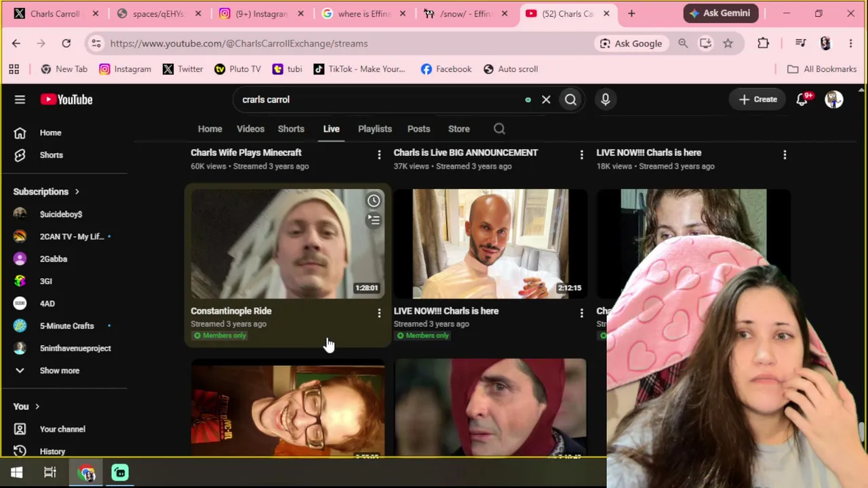Open options for Charls is Live BIG ANNOUNCEMENT
Screen dimensions: 868x488
(x=581, y=155)
